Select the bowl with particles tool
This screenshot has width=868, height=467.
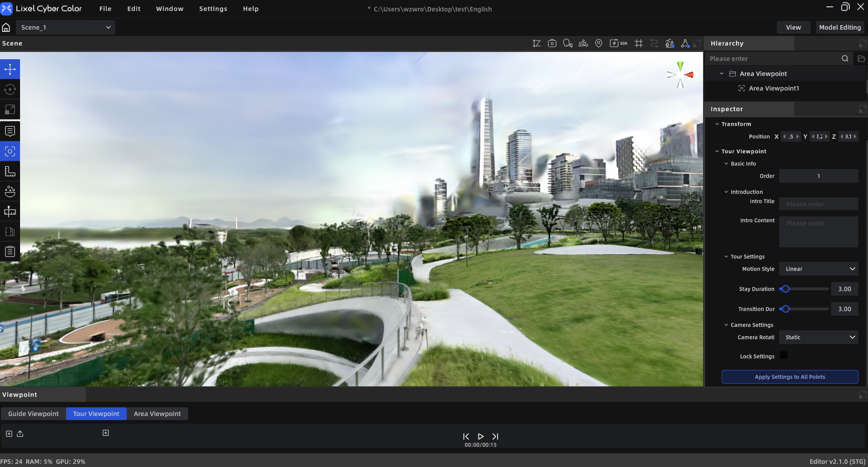[x=10, y=191]
